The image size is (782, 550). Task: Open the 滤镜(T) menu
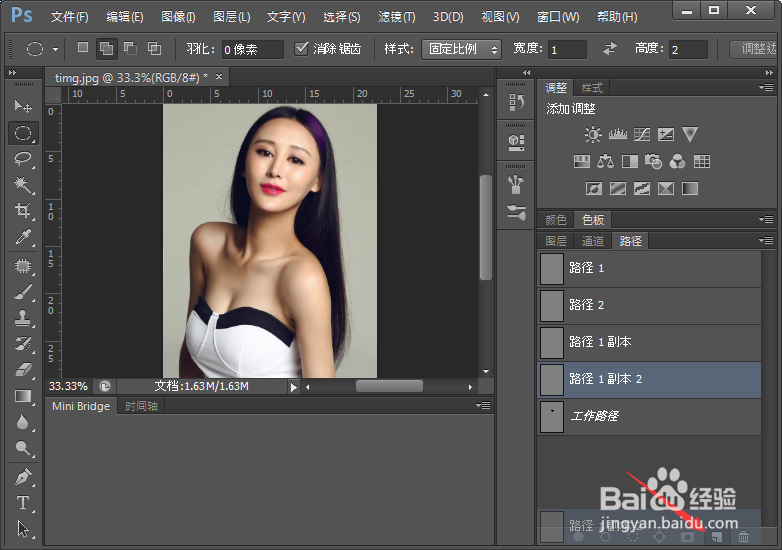[x=396, y=17]
